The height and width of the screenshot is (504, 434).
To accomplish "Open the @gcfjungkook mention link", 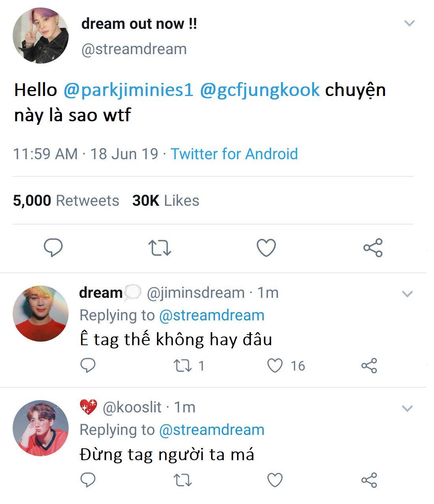I will (260, 90).
